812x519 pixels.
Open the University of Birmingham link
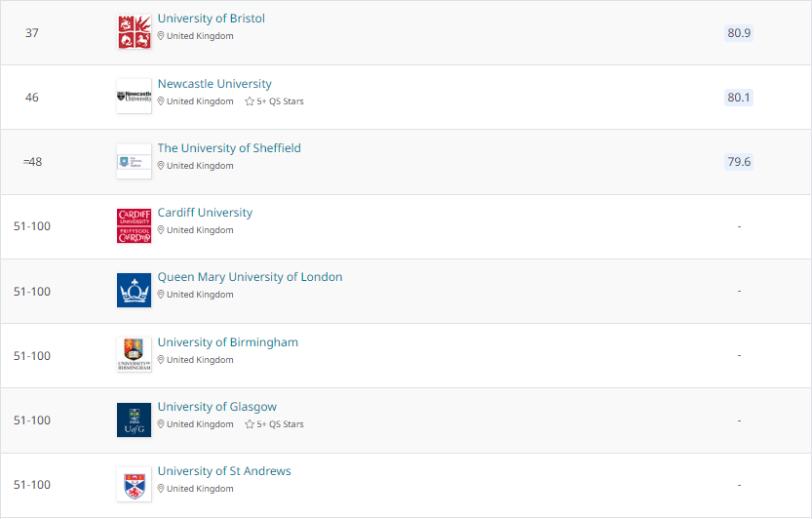tap(227, 342)
